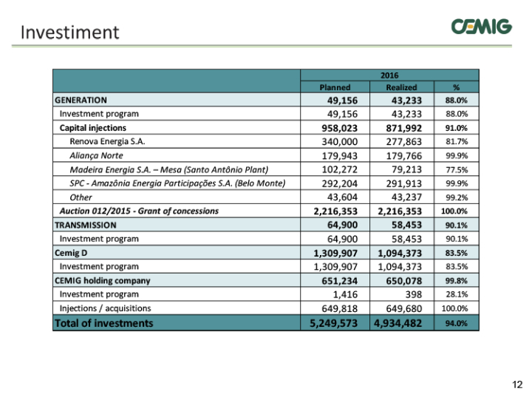The image size is (532, 400).
Task: Select the % column header
Action: (x=457, y=87)
